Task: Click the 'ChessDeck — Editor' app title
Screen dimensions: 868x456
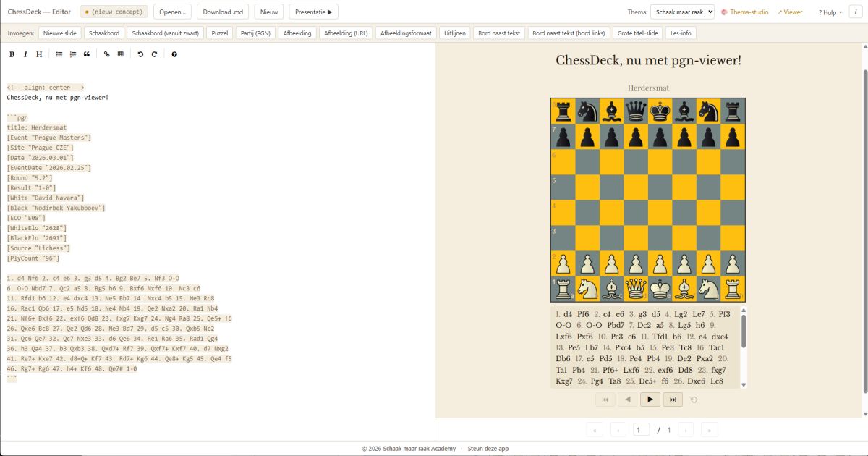Action: tap(39, 12)
